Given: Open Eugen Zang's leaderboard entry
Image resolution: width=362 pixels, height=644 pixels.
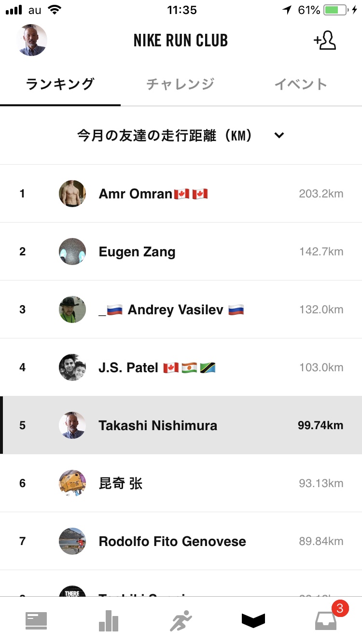Looking at the screenshot, I should click(181, 252).
